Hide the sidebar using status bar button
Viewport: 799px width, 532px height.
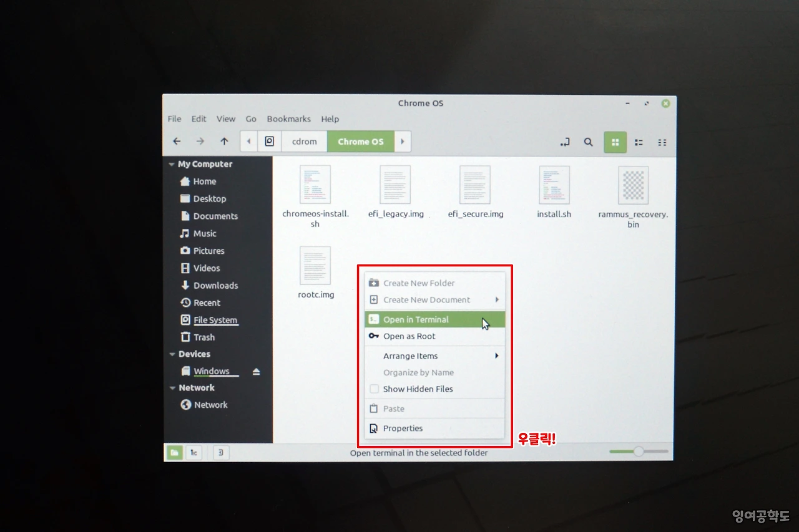221,453
